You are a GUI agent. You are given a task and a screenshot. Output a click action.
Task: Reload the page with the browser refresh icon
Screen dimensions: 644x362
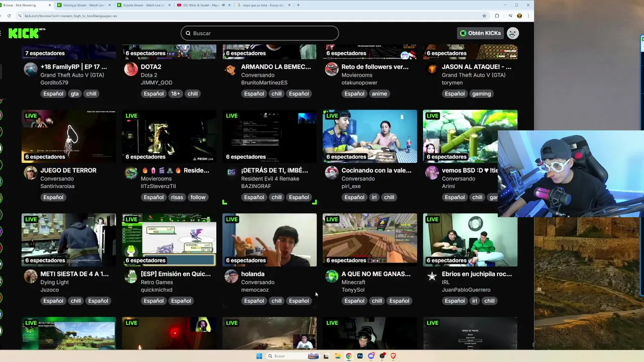(9, 16)
